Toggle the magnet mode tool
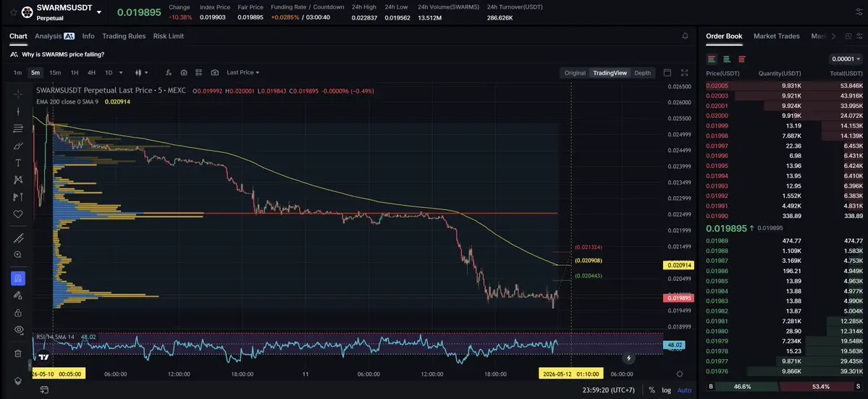The width and height of the screenshot is (868, 399). [x=17, y=278]
